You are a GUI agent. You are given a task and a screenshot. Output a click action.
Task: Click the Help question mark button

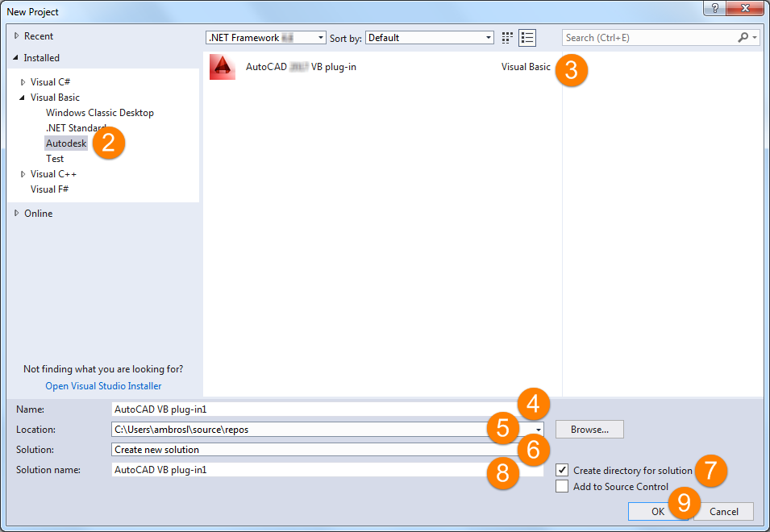pos(715,8)
